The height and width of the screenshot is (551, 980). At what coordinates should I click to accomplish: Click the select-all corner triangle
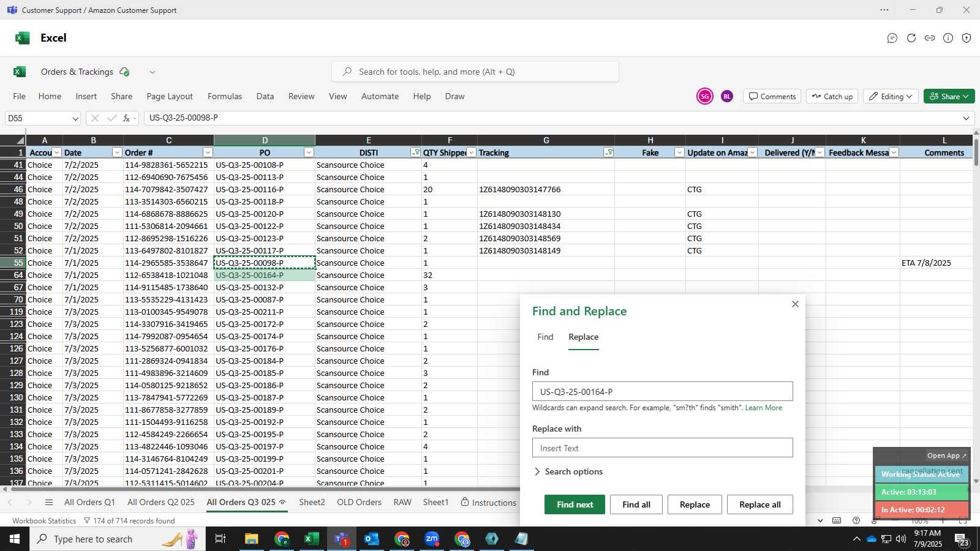(20, 140)
